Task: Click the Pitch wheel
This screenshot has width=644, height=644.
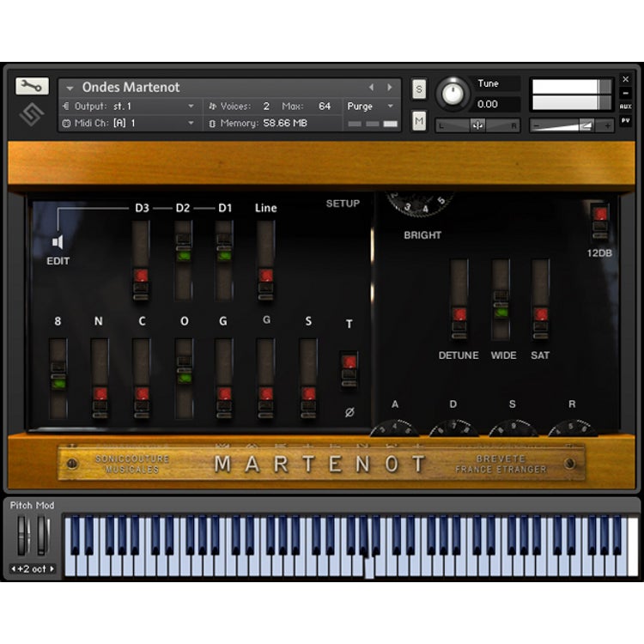Action: point(23,536)
